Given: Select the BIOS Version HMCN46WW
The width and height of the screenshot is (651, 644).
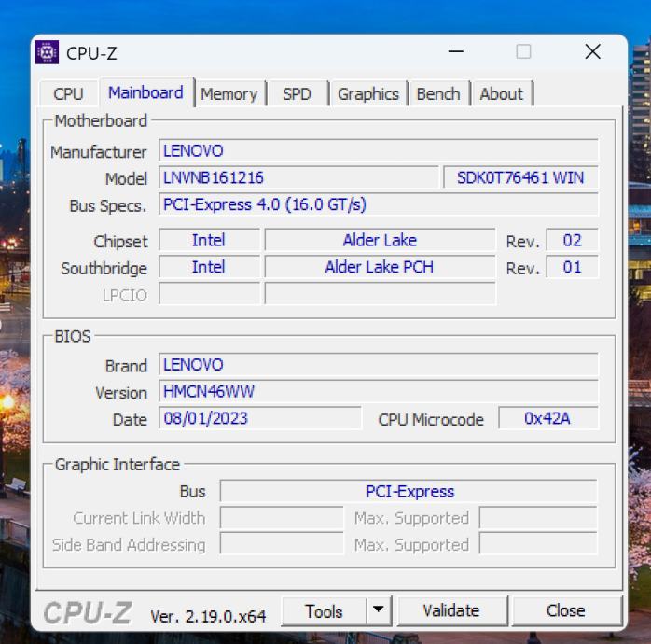Looking at the screenshot, I should [x=379, y=391].
